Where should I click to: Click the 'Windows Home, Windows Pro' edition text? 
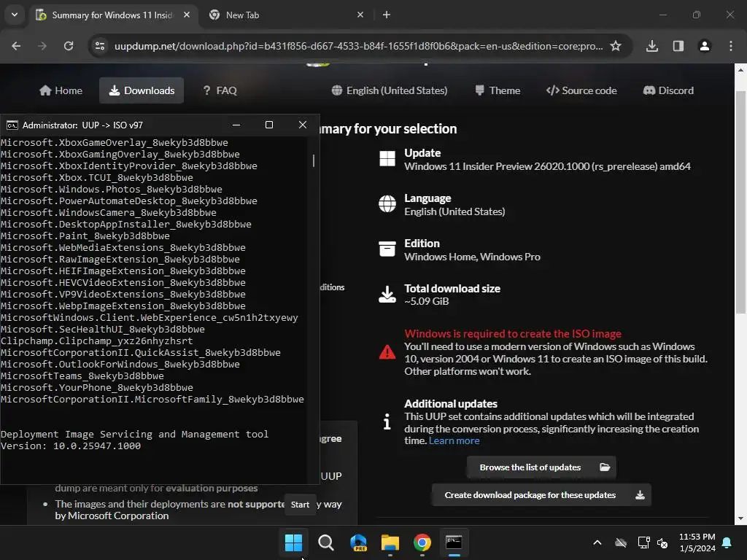pyautogui.click(x=472, y=257)
